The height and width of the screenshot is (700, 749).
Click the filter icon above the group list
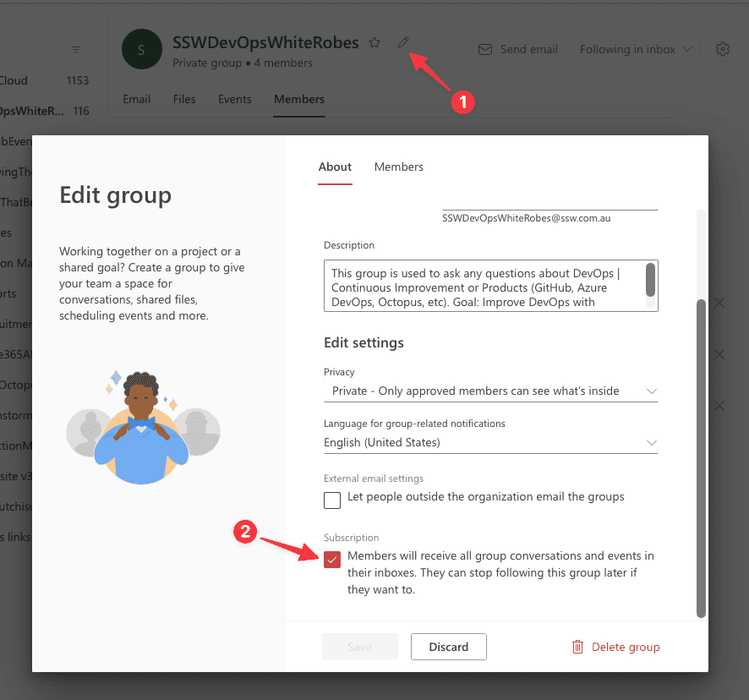click(76, 49)
